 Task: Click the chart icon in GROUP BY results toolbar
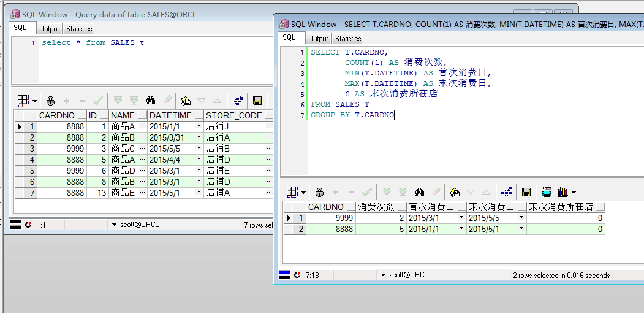pyautogui.click(x=563, y=192)
